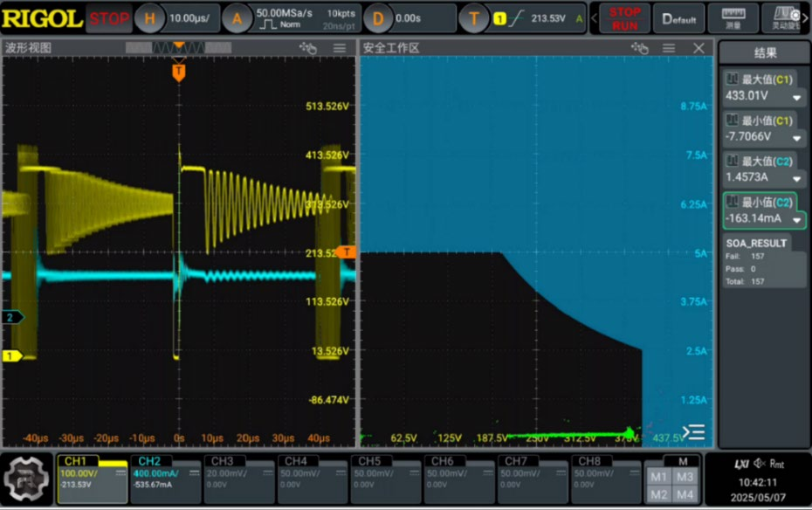Select the channel 2 ground marker
The width and height of the screenshot is (812, 510).
coord(11,317)
